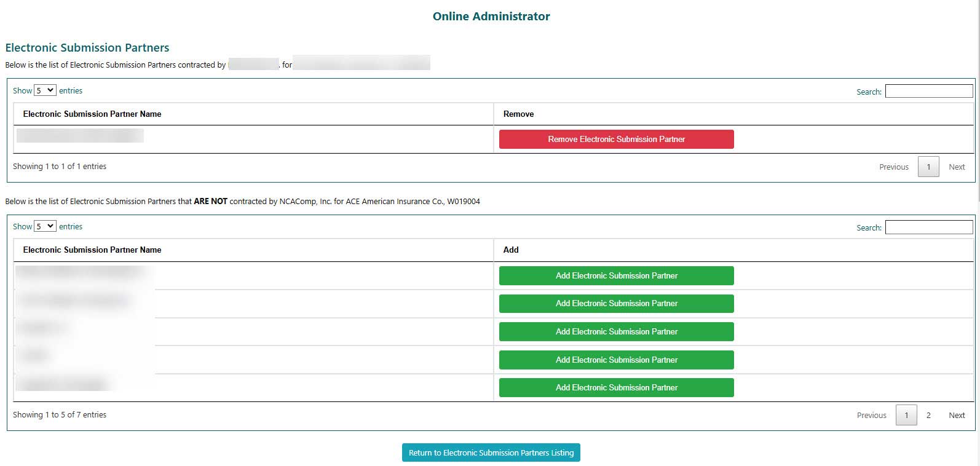
Task: Click Next in the bottom table pagination
Action: click(x=957, y=415)
